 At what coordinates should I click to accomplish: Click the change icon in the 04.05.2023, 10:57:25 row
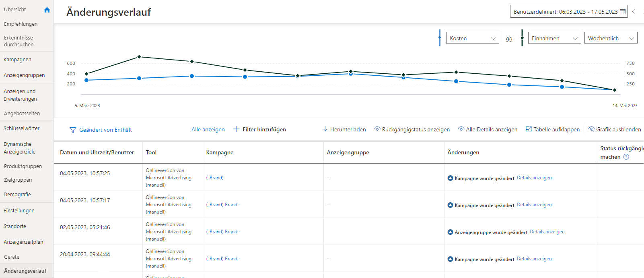click(451, 178)
